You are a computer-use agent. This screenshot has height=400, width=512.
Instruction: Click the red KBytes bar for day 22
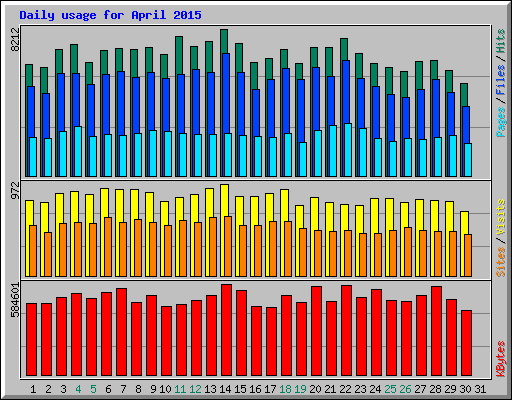coord(346,330)
